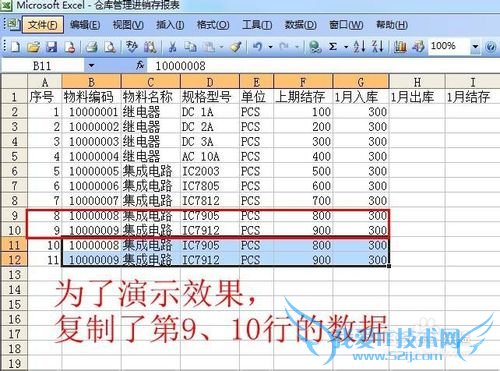Sort descending Z to A

tap(378, 47)
